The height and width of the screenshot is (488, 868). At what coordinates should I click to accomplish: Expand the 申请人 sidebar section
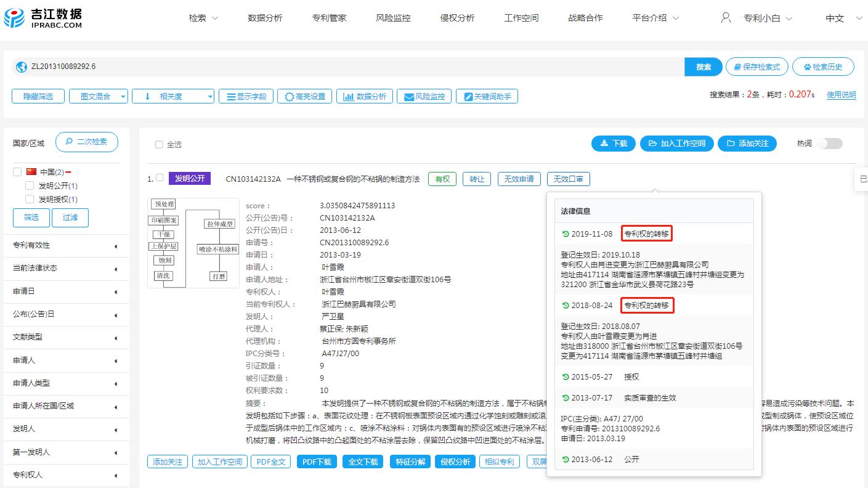66,360
